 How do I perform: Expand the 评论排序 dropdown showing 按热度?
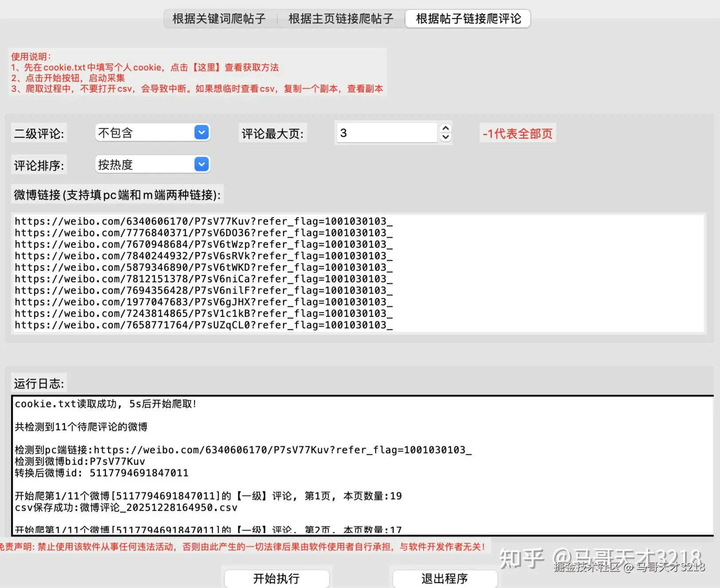[152, 164]
